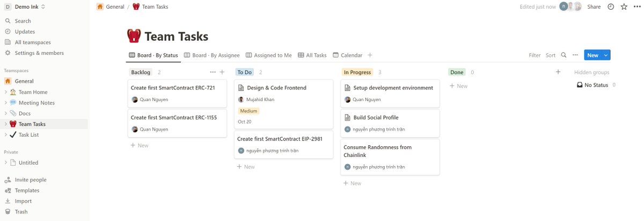Open the Create first SmartContract EIP-2981 card

click(283, 145)
